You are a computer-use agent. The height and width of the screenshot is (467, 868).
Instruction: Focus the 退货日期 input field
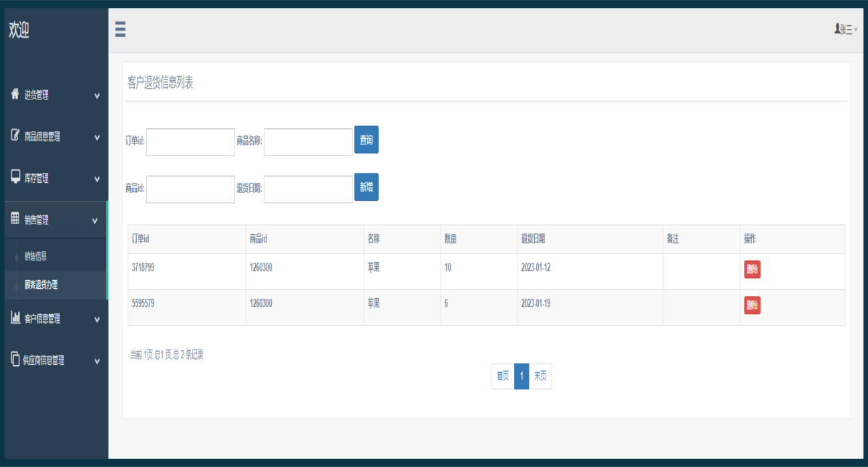tap(308, 189)
